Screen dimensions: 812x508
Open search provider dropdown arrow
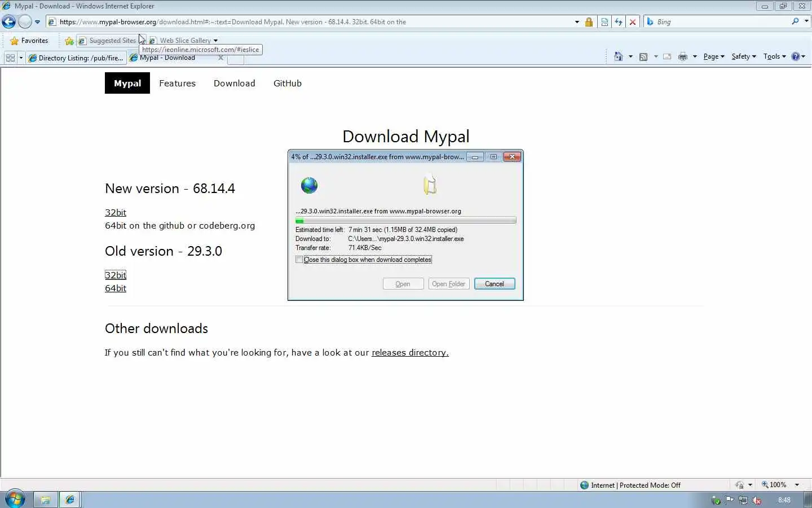click(x=806, y=21)
